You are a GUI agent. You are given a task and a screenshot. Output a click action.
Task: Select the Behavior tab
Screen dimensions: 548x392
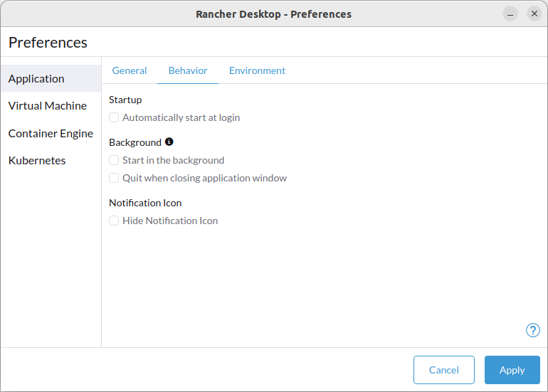point(188,70)
